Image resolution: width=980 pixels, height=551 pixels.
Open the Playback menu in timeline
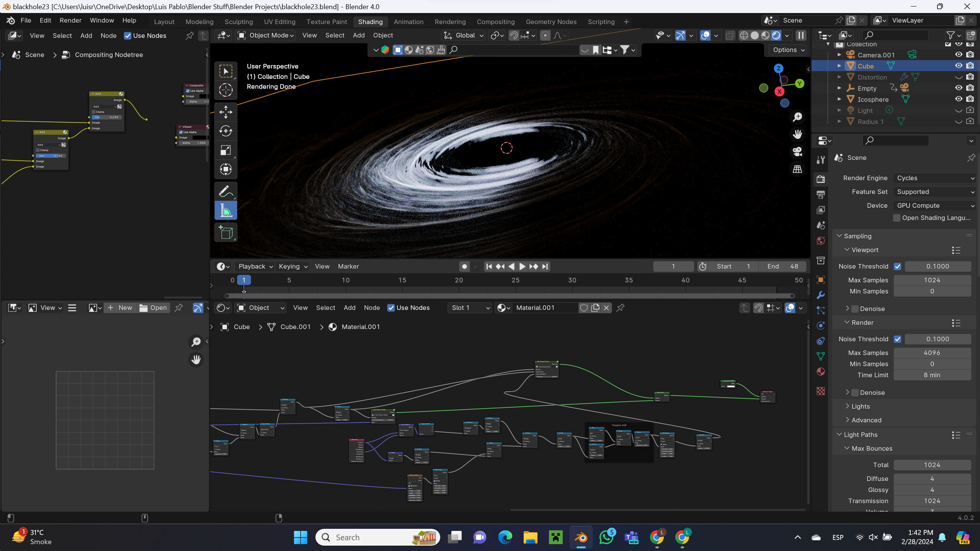click(255, 266)
